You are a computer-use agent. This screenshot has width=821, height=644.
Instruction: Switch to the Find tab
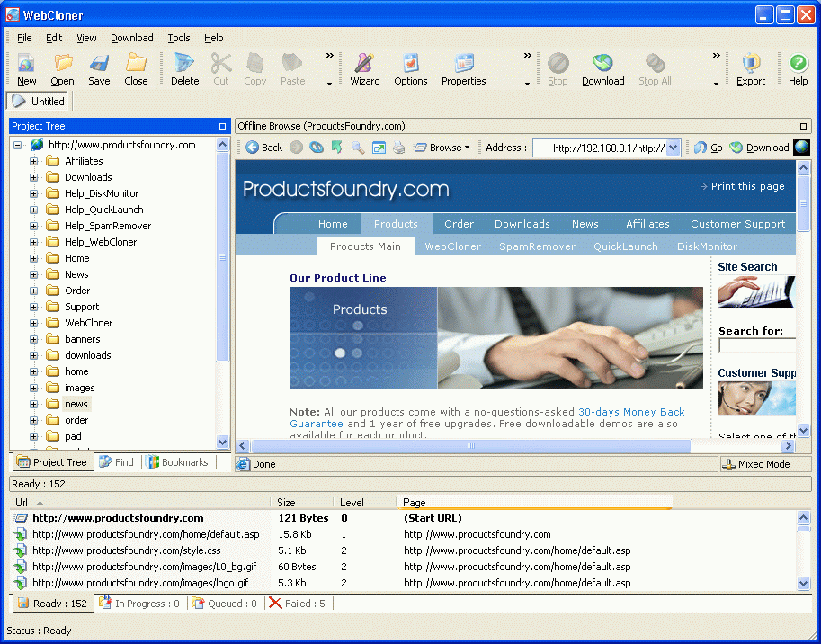[x=117, y=462]
